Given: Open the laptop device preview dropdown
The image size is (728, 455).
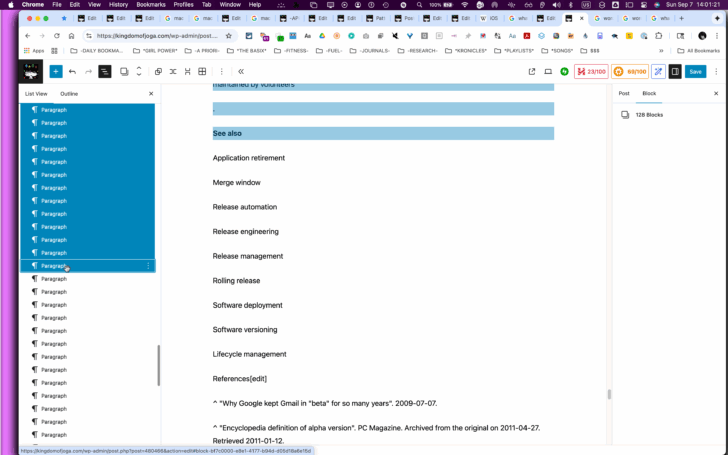Looking at the screenshot, I should pyautogui.click(x=548, y=72).
